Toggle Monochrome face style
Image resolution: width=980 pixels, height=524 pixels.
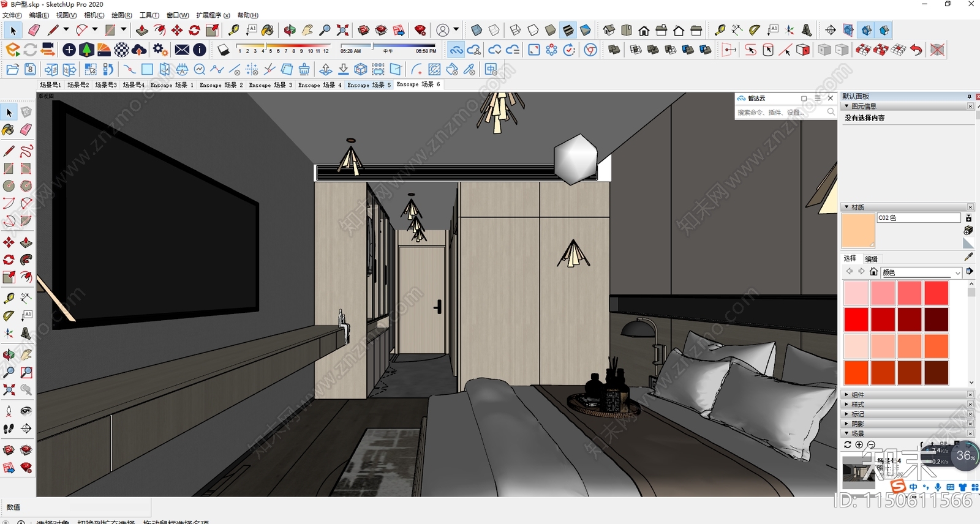point(586,30)
